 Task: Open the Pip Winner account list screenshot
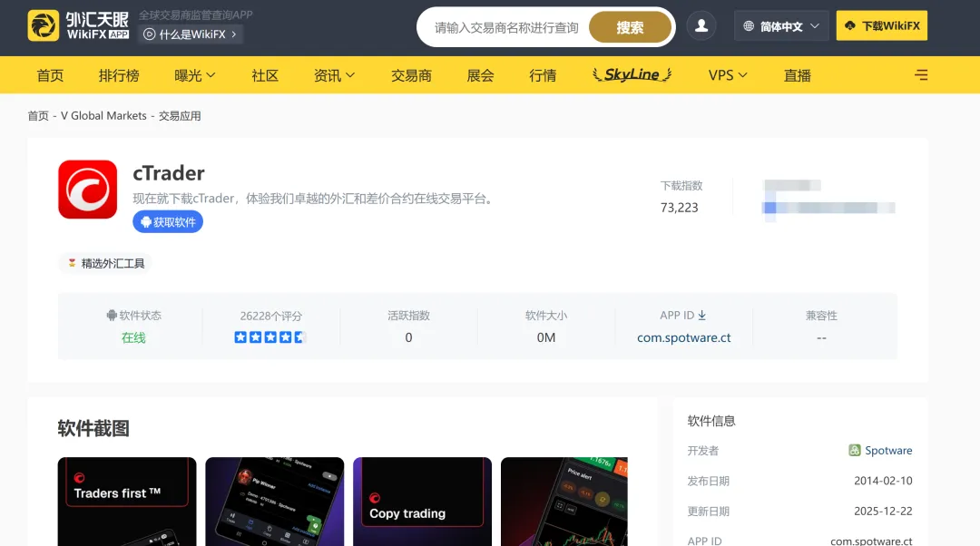click(274, 502)
